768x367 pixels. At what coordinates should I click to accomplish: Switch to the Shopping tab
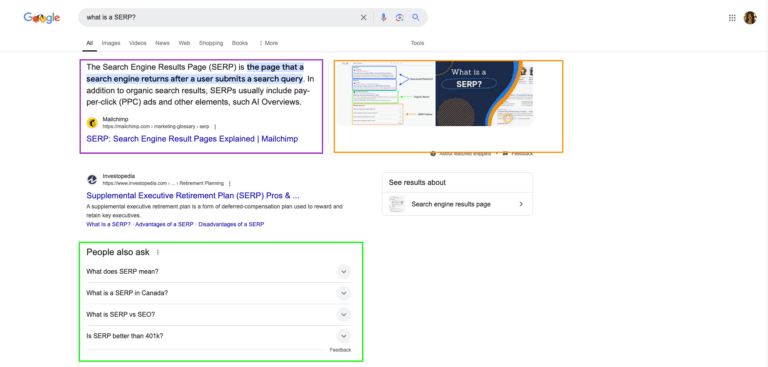click(x=211, y=43)
